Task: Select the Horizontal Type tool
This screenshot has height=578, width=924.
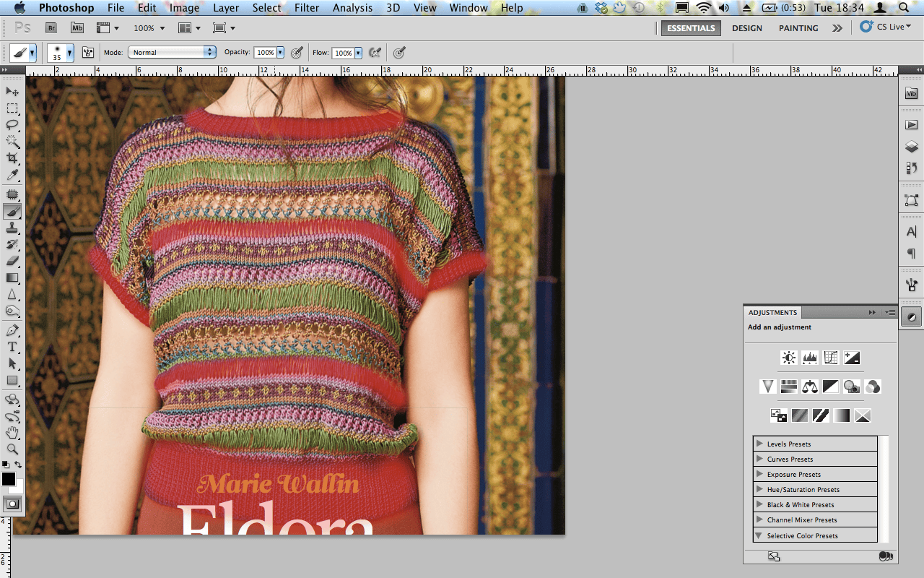Action: pos(12,348)
